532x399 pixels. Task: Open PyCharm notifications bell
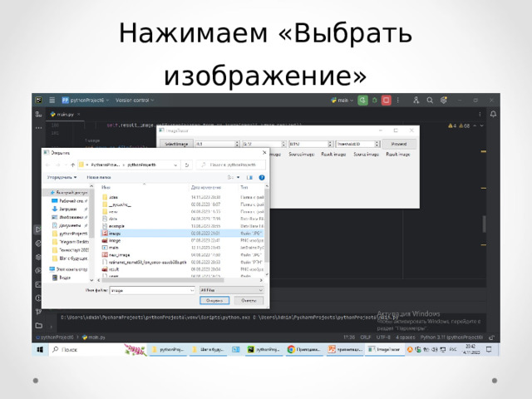pyautogui.click(x=493, y=115)
